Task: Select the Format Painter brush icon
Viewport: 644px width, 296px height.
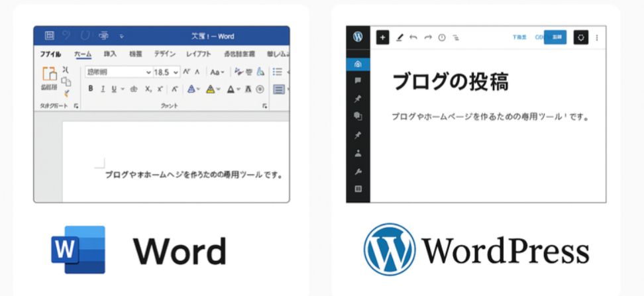Action: click(x=66, y=93)
